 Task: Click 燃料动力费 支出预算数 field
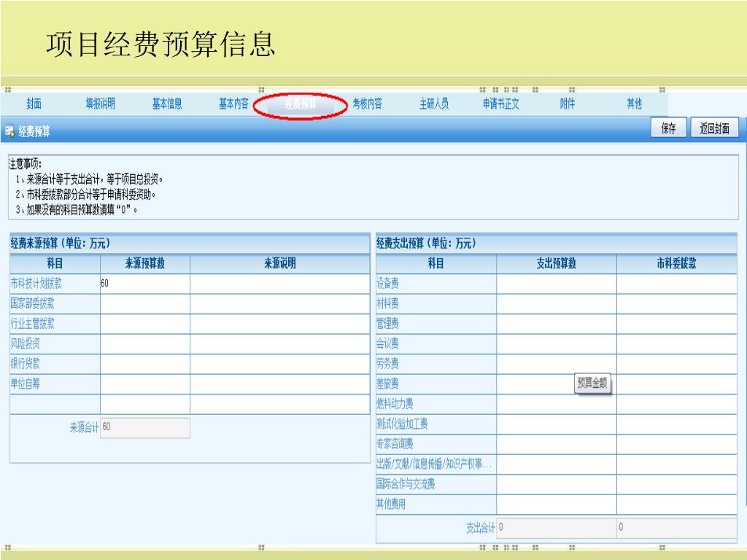557,404
